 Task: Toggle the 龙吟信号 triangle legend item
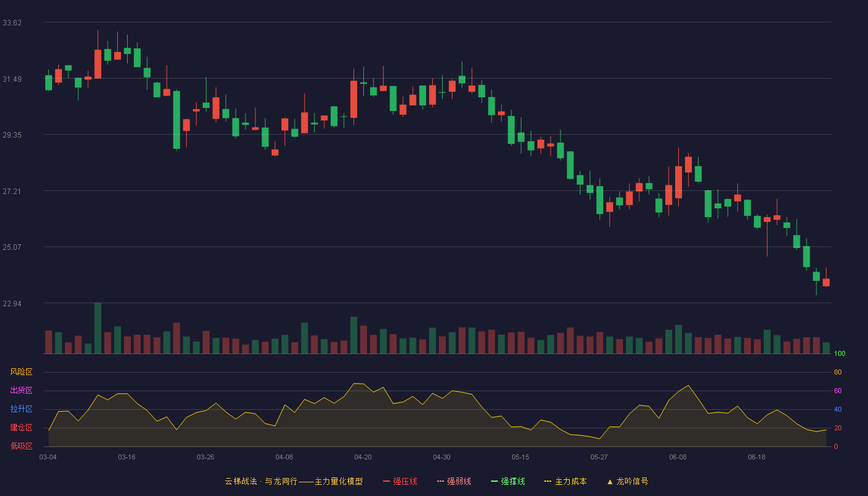(x=627, y=481)
